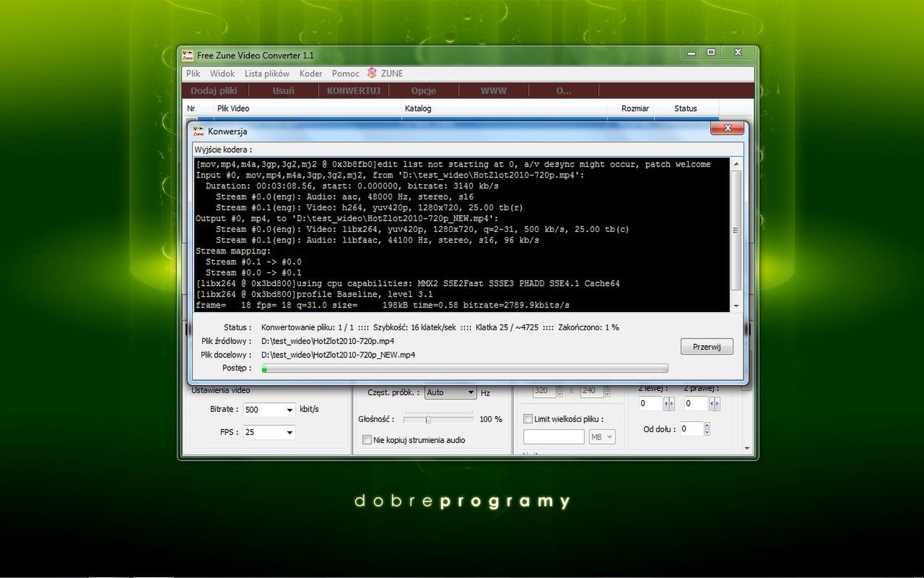Maximize the Free Zune Video Converter window
924x578 pixels.
point(711,53)
